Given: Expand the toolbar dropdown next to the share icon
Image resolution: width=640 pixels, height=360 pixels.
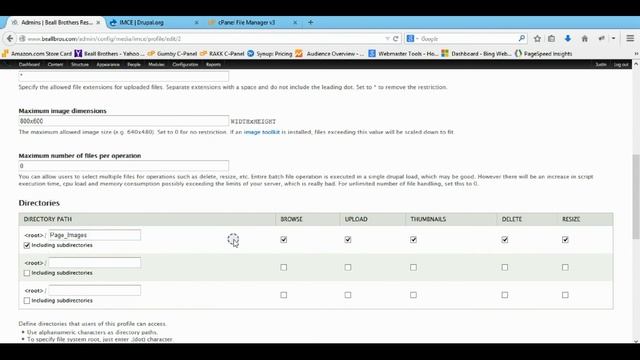Looking at the screenshot, I should coord(613,38).
